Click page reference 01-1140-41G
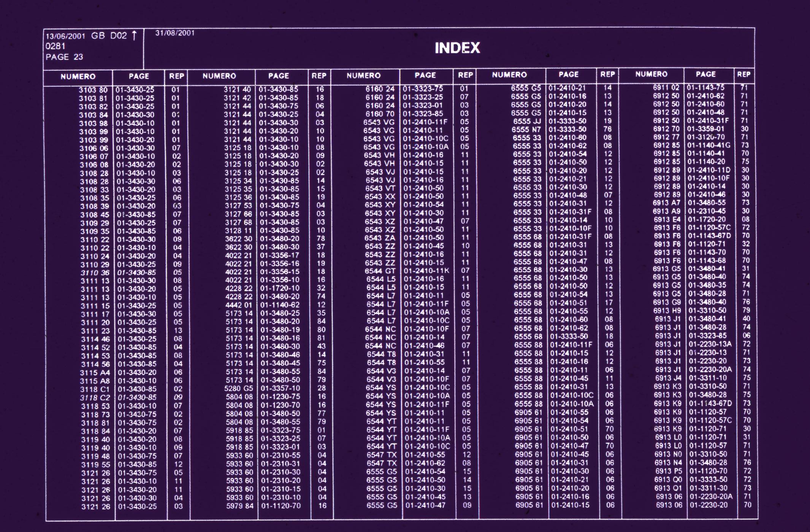The height and width of the screenshot is (532, 810). point(709,145)
